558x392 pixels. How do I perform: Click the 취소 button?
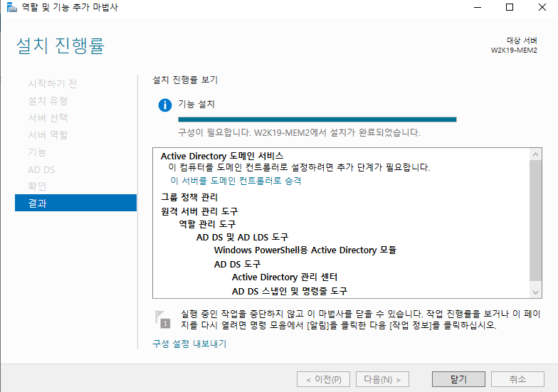tap(517, 379)
